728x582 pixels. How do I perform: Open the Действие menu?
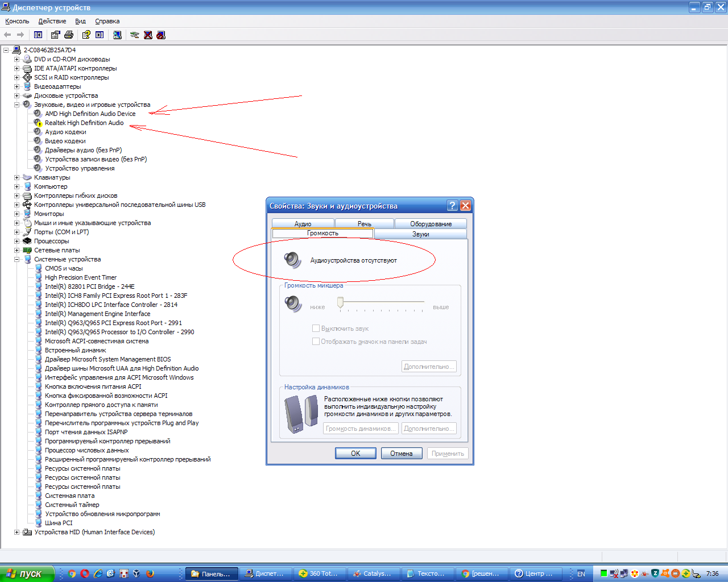coord(52,21)
